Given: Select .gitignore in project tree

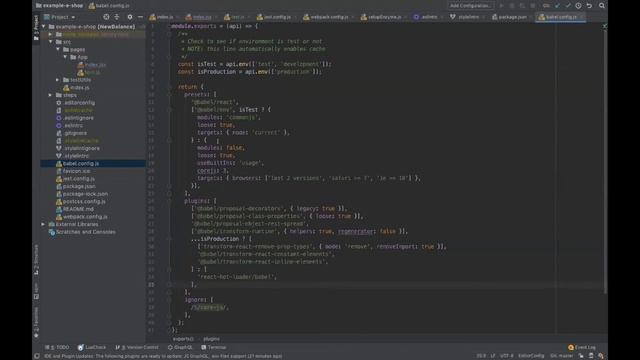Looking at the screenshot, I should tap(75, 133).
